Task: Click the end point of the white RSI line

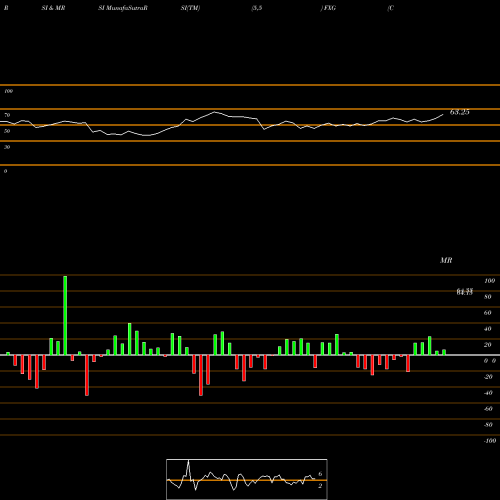Action: tap(443, 115)
